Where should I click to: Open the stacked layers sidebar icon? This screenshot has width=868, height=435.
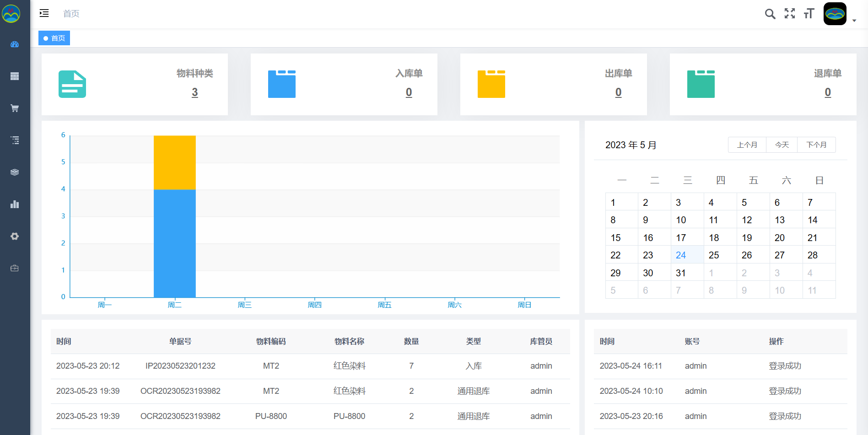(x=15, y=172)
